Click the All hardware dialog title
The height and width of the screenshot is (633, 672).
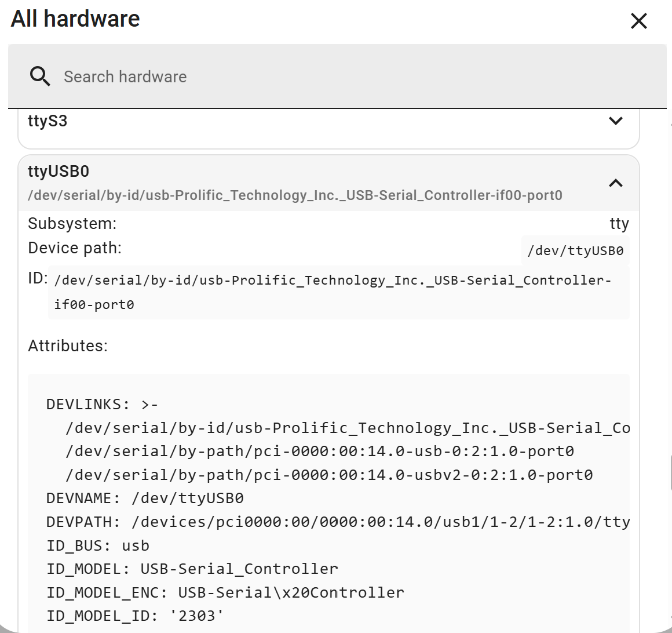74,19
